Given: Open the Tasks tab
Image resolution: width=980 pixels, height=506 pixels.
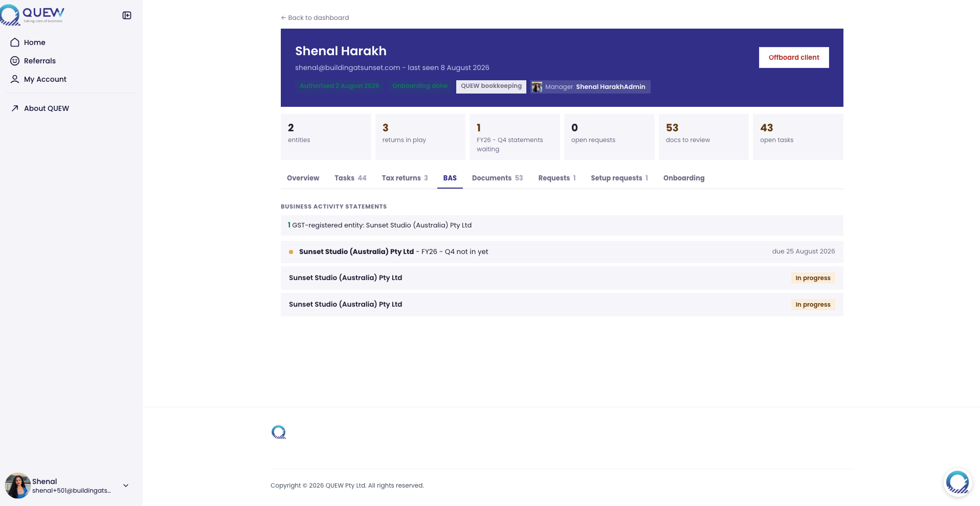Looking at the screenshot, I should click(x=350, y=178).
